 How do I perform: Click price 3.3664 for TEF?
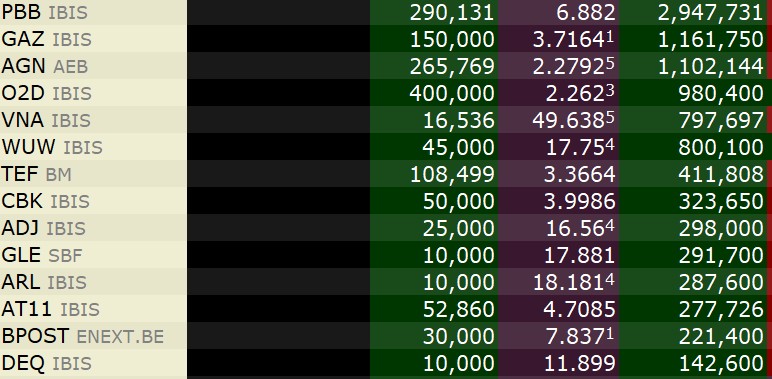click(579, 175)
